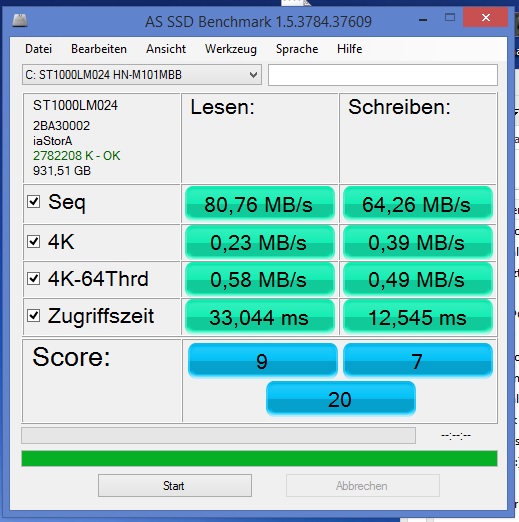Image resolution: width=519 pixels, height=522 pixels.
Task: Click the 4K-64Thrd write result 0,49 MB/s
Action: point(417,279)
